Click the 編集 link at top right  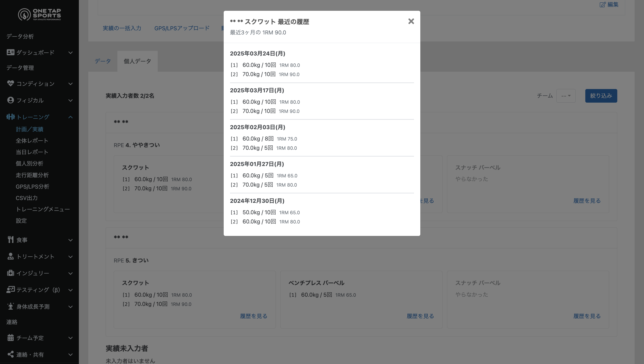(x=609, y=5)
